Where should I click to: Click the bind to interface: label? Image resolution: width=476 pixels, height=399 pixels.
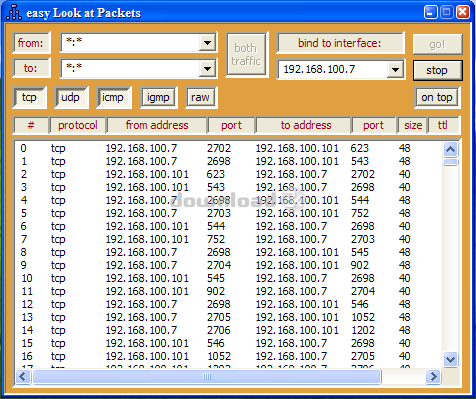click(340, 43)
